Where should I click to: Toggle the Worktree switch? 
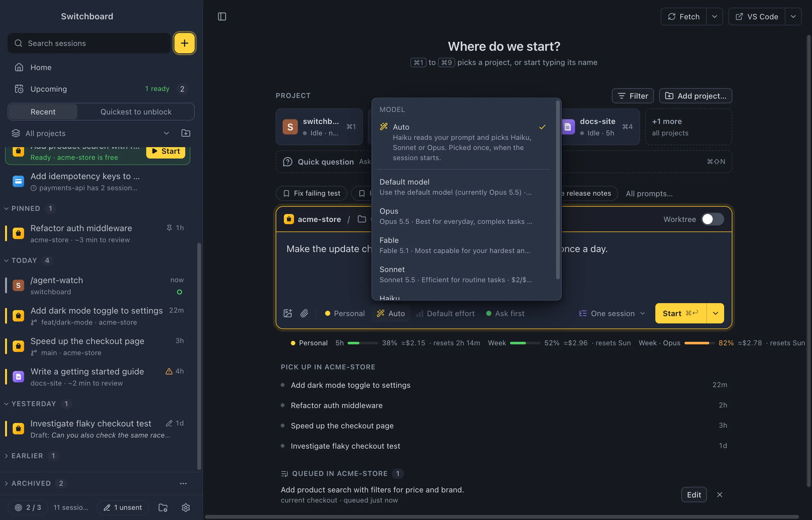pyautogui.click(x=712, y=219)
